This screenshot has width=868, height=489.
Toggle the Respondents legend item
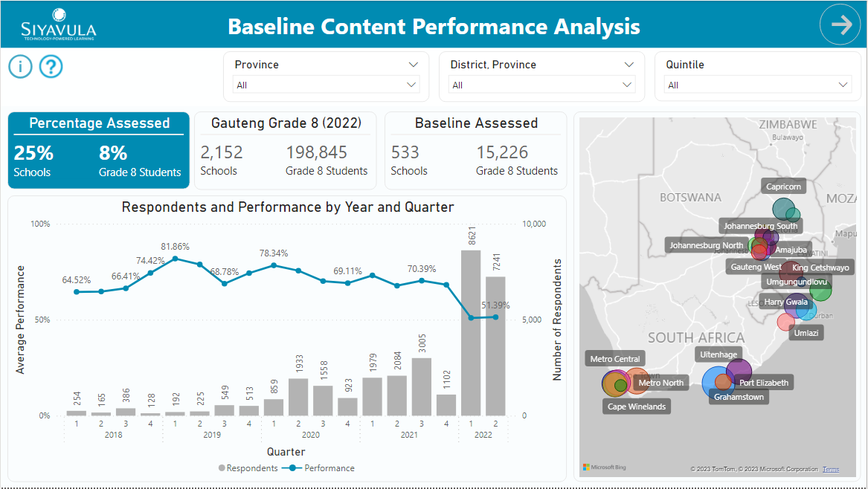pyautogui.click(x=248, y=468)
